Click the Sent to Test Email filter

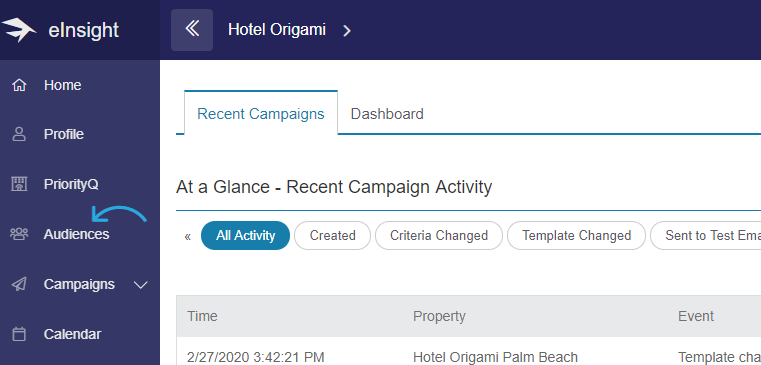(x=706, y=236)
